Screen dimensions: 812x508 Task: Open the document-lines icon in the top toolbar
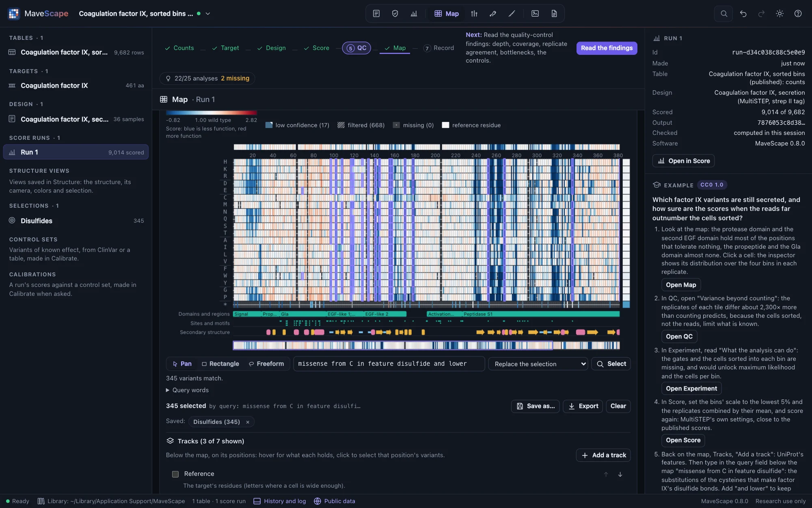click(x=376, y=13)
